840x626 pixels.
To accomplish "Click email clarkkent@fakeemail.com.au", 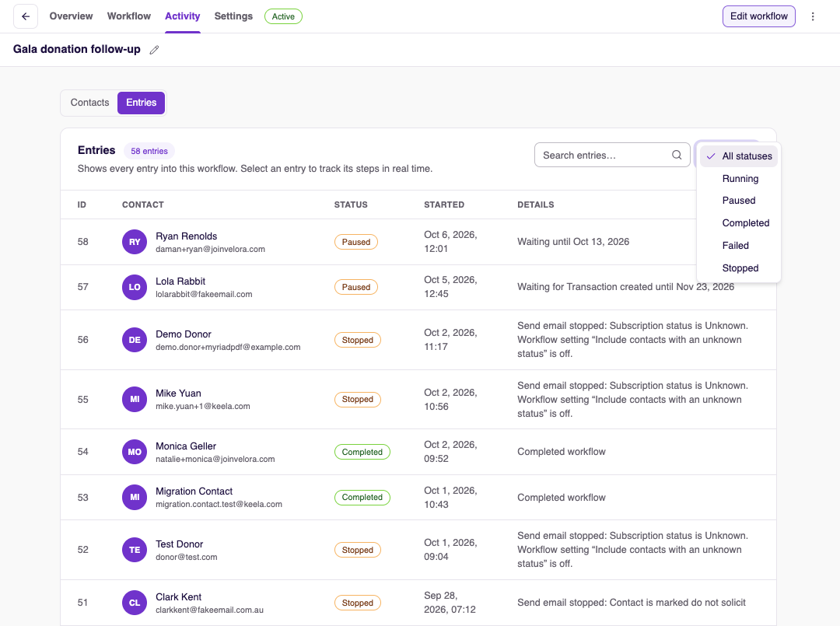I will (209, 610).
